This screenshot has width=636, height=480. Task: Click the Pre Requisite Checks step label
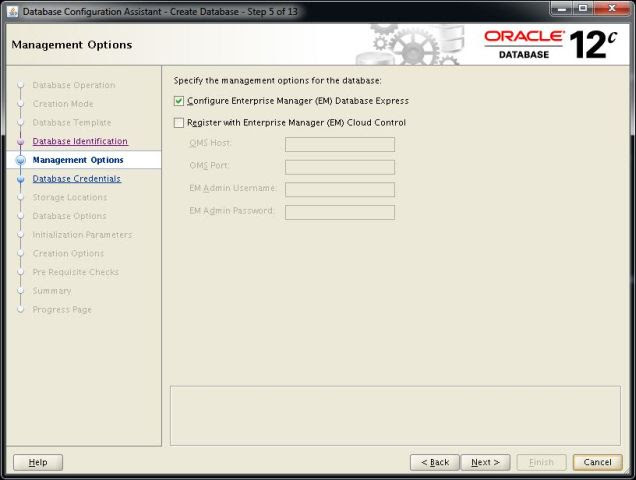pyautogui.click(x=75, y=272)
